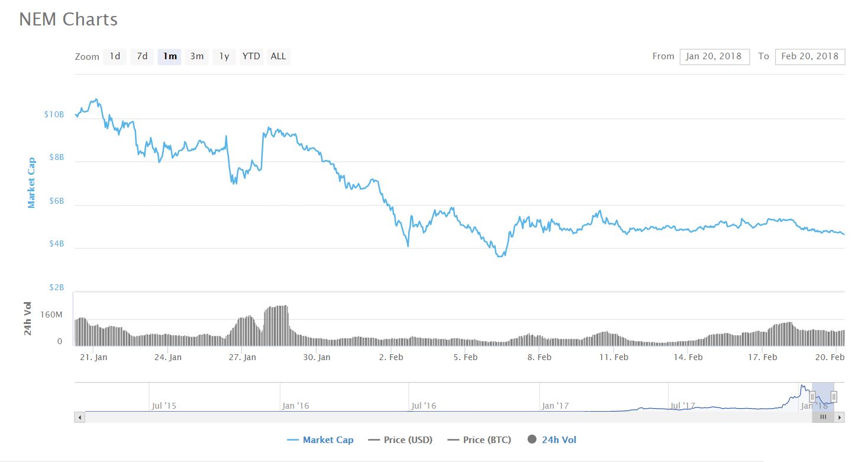Click the scrollbar left arrow

pyautogui.click(x=80, y=418)
